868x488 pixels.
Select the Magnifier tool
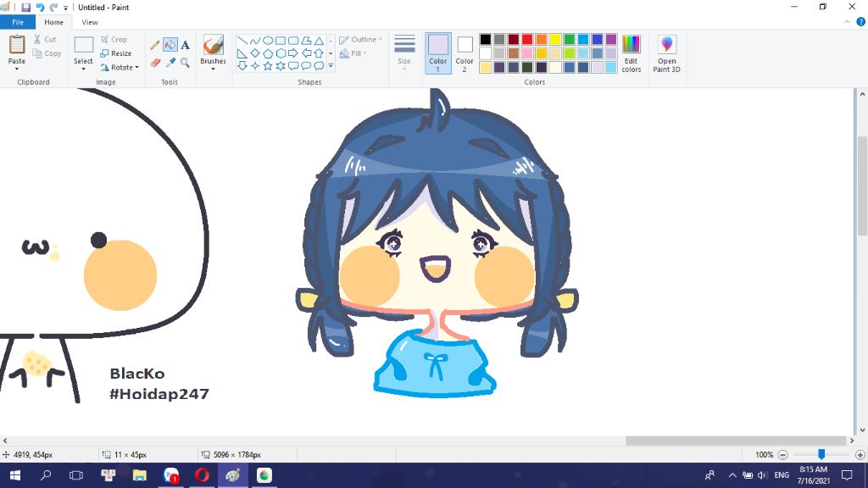tap(185, 63)
